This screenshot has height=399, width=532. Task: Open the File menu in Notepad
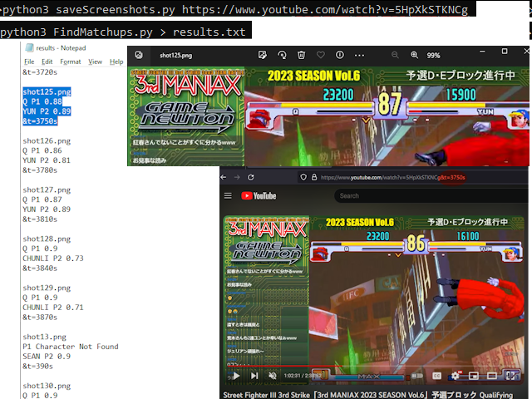click(x=29, y=62)
